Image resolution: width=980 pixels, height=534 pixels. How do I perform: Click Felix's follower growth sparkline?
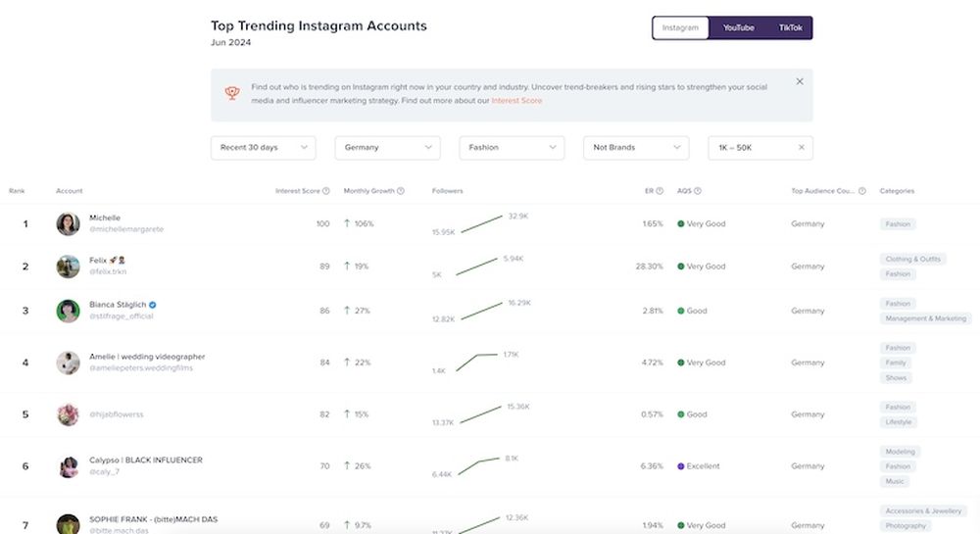(477, 267)
